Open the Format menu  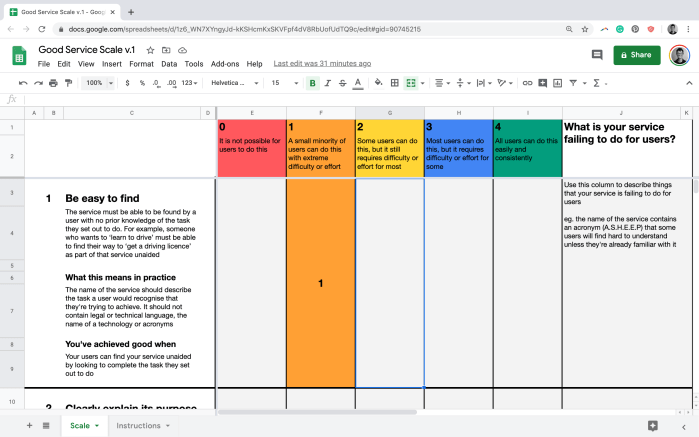[x=141, y=64]
